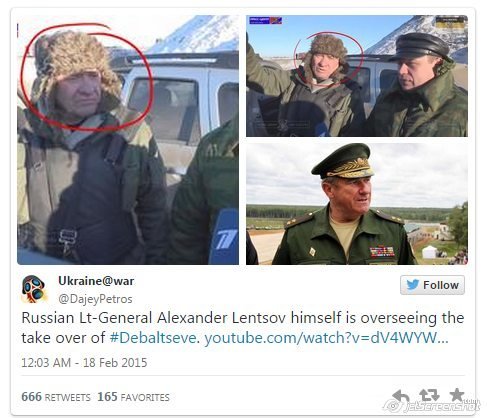View the 165 favorites list
487x418 pixels.
(133, 397)
